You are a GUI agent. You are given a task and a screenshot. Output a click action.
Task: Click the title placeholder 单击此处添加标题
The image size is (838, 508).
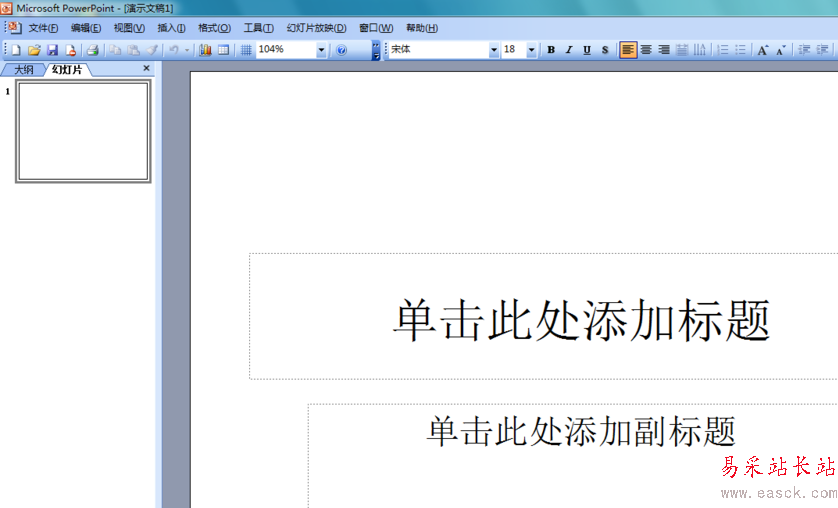pyautogui.click(x=581, y=320)
